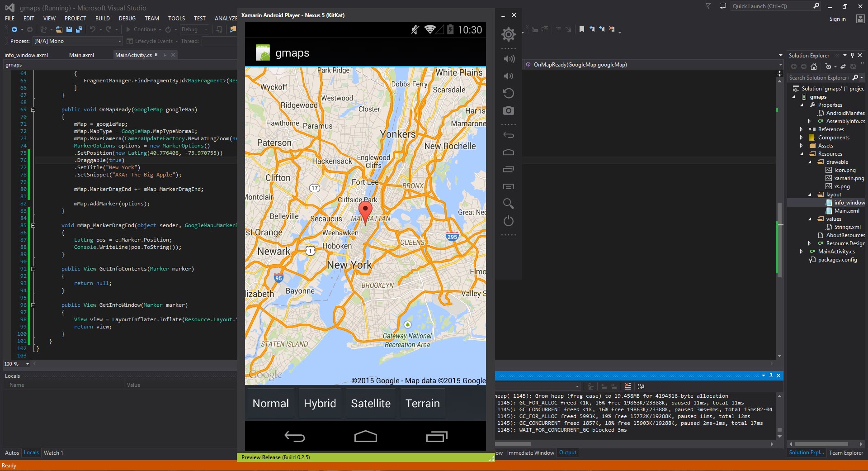Power off the emulator via power icon
Screen dimensions: 868x471
508,221
